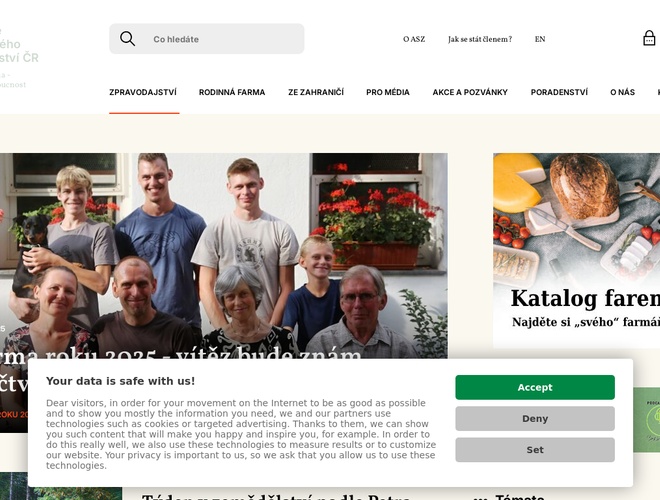The image size is (660, 500).
Task: Open the O NÁS menu item
Action: point(623,92)
